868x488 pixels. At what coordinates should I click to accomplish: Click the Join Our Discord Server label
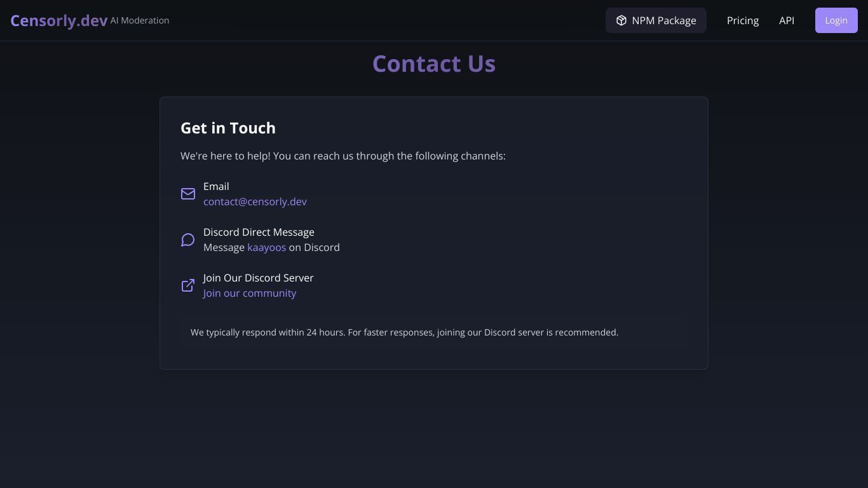tap(259, 278)
